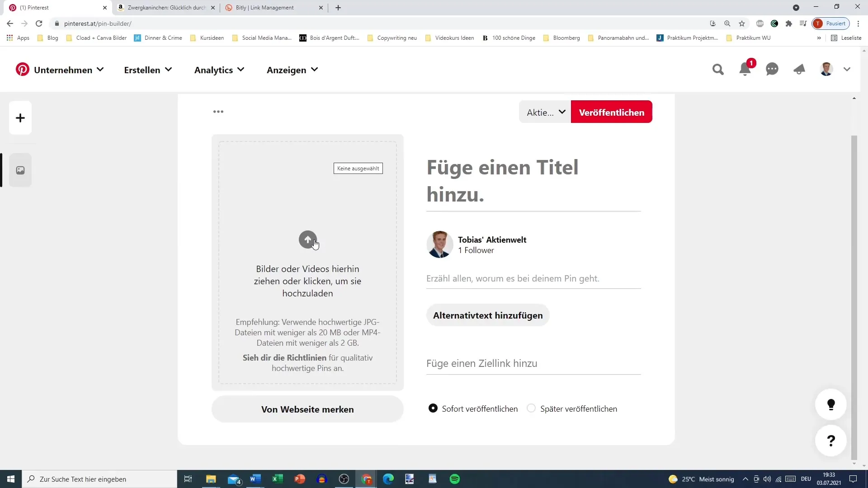
Task: Open Sieh dir die Richtlinien link
Action: [x=284, y=358]
